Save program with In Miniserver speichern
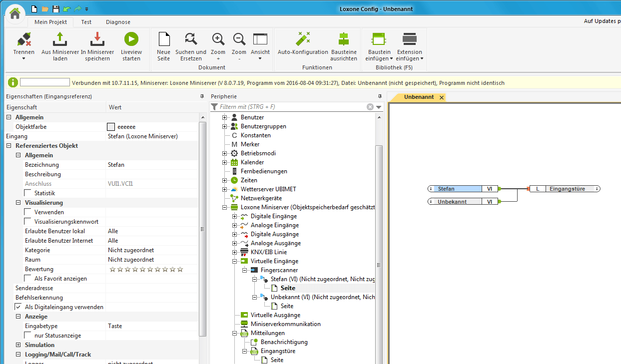The height and width of the screenshot is (364, 621). point(97,39)
